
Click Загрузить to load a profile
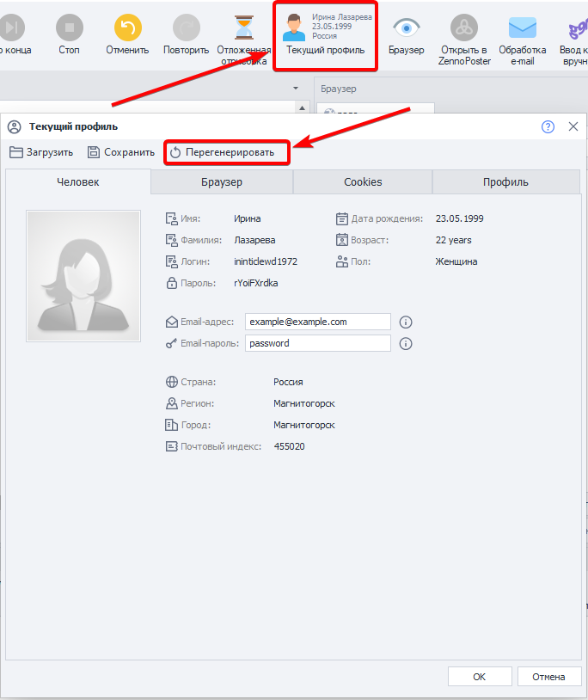(x=41, y=152)
